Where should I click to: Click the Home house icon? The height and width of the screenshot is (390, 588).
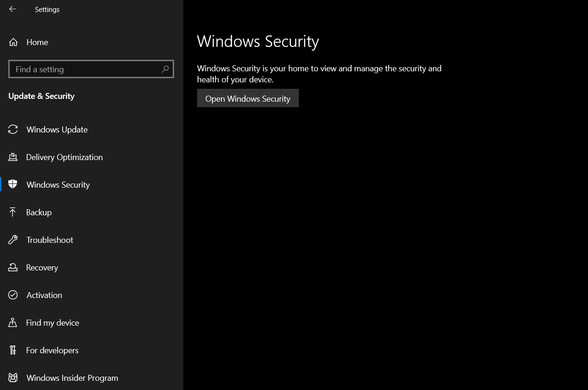click(13, 42)
